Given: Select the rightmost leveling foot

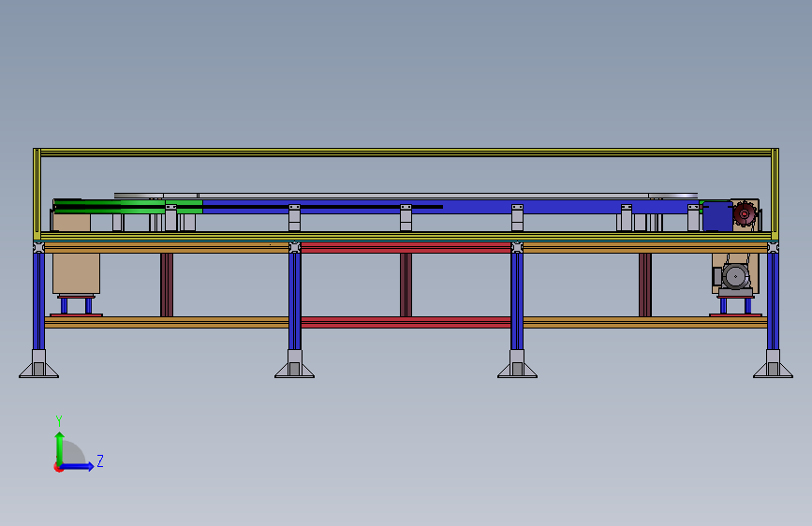Looking at the screenshot, I should (774, 364).
